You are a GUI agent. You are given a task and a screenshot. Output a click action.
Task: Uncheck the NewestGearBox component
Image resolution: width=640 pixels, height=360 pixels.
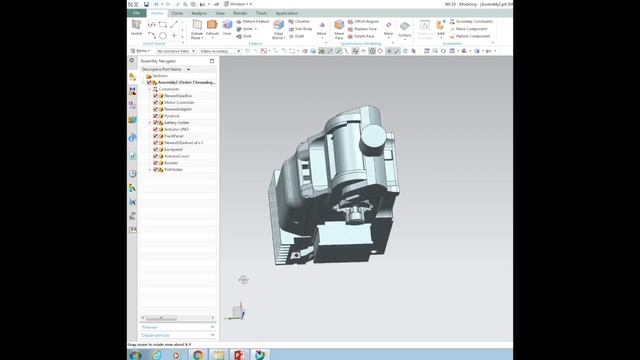[x=155, y=96]
